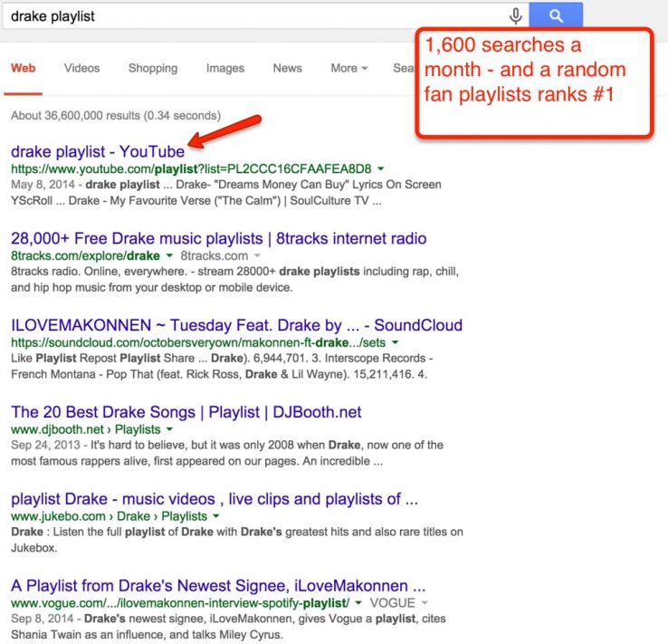This screenshot has height=644, width=668.
Task: Click the 'drake playlist' search input field
Action: click(x=255, y=16)
